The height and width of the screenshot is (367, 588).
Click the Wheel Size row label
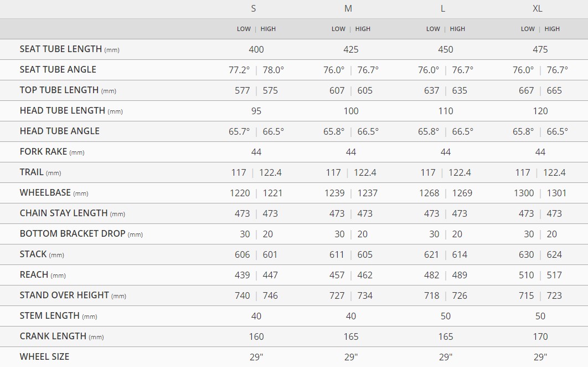point(44,357)
